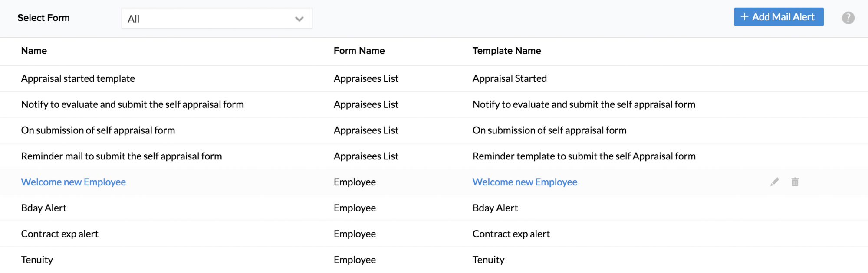The width and height of the screenshot is (868, 273).
Task: Click the Name column header
Action: (34, 51)
